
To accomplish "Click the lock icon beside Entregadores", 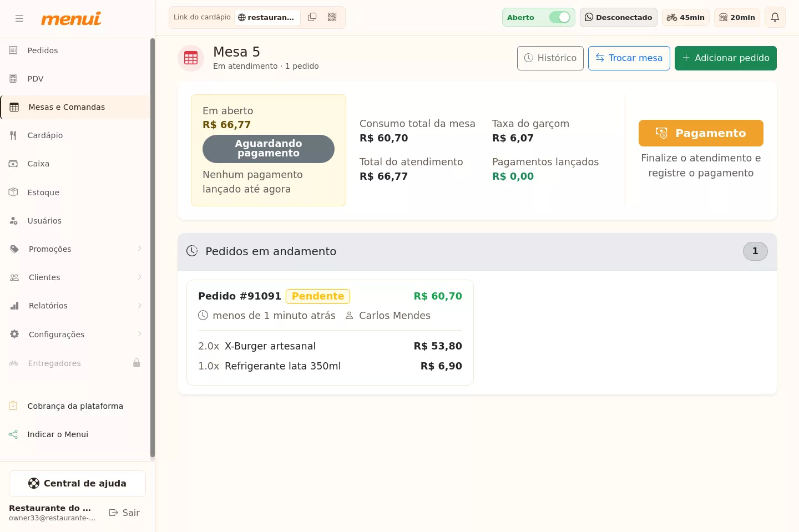I will pyautogui.click(x=136, y=363).
